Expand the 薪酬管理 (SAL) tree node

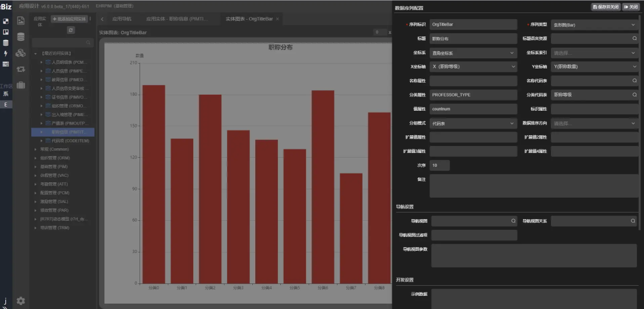(35, 201)
